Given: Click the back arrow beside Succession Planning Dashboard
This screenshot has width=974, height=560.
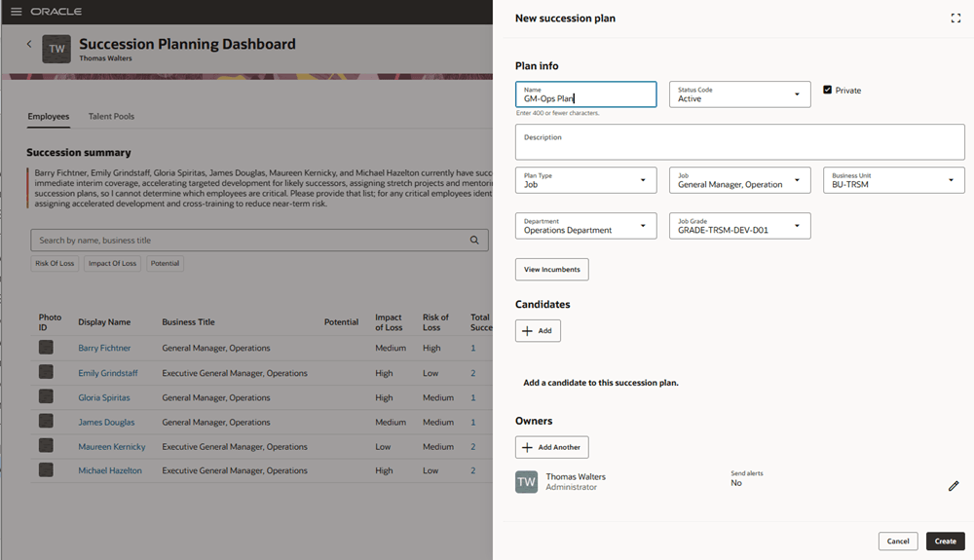Looking at the screenshot, I should [x=29, y=44].
